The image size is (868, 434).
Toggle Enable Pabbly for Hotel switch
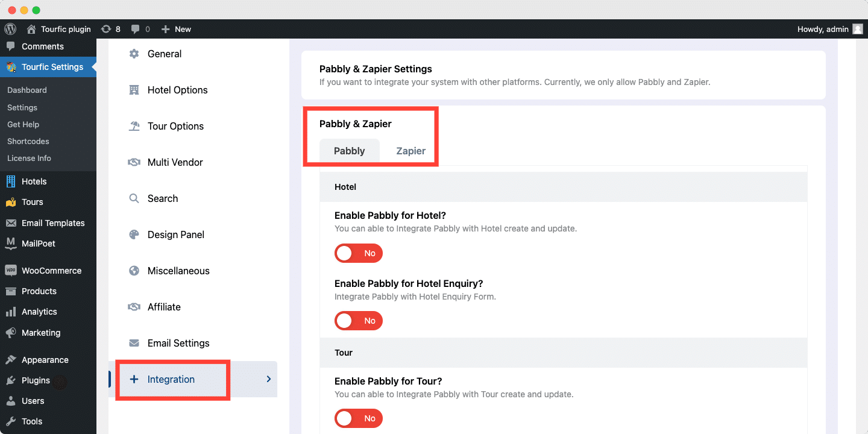point(359,253)
